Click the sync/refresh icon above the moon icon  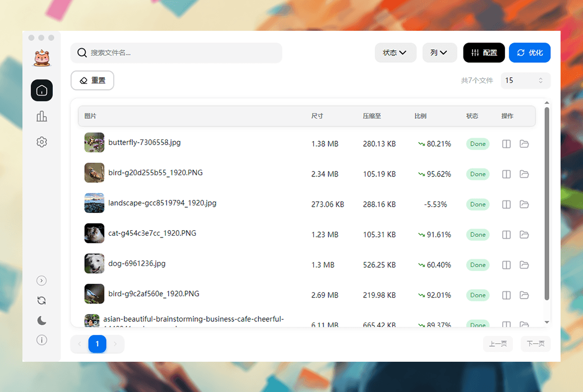41,300
